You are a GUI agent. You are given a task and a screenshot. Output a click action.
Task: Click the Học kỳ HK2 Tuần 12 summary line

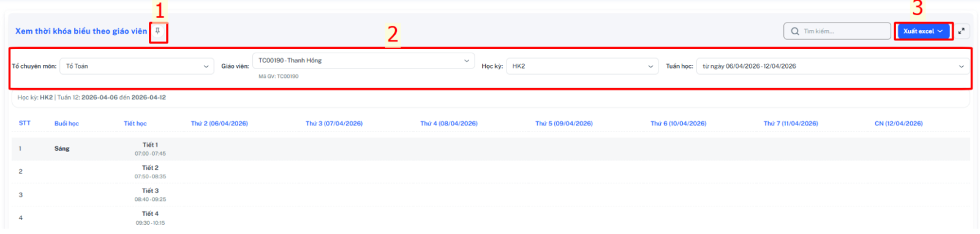(91, 97)
